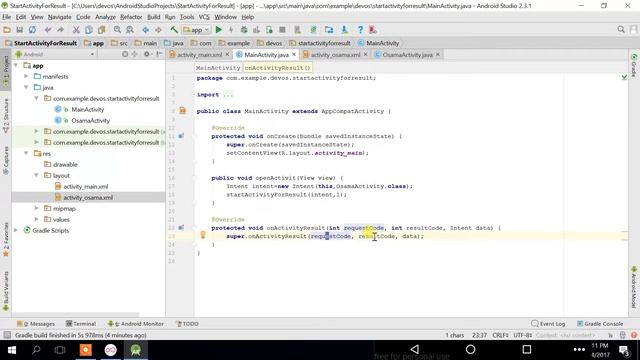Click the Undo arrow icon
Viewport: 640px width, 360px height.
pos(48,30)
